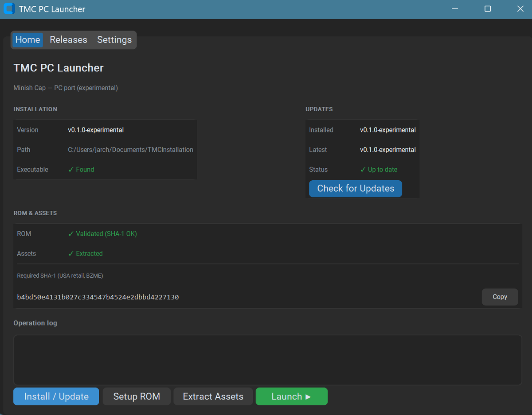Click the Extract Assets button
The width and height of the screenshot is (532, 415).
(213, 396)
